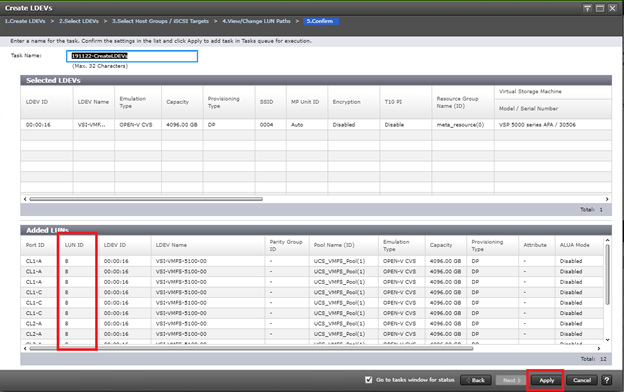Click the meta_resource(0) cell
624x392 pixels.
463,125
